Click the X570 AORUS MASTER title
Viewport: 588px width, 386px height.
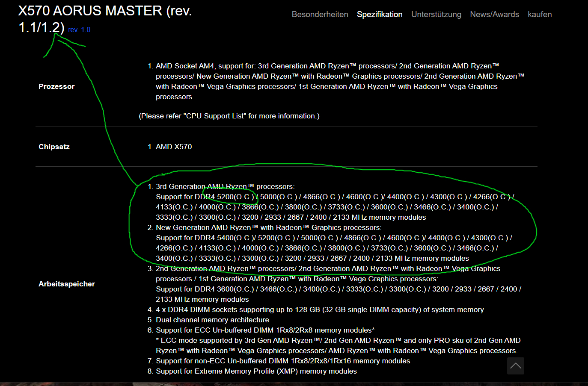(x=105, y=19)
